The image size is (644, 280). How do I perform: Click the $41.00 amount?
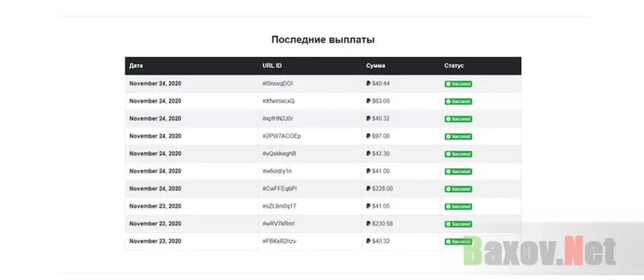tap(381, 171)
